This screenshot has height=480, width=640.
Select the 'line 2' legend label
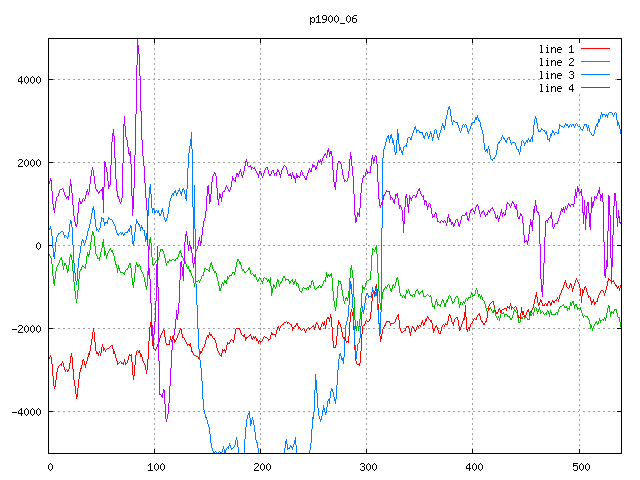(x=558, y=62)
